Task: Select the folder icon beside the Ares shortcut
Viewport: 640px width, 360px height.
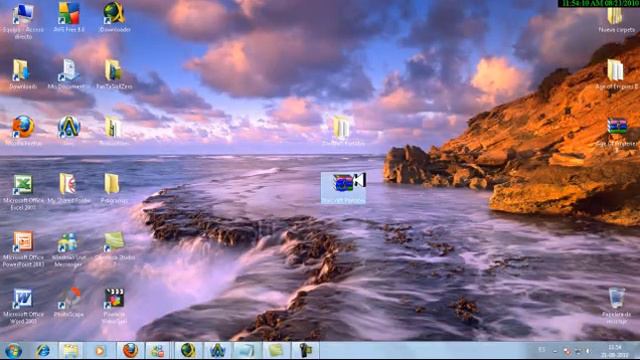Action: (114, 131)
